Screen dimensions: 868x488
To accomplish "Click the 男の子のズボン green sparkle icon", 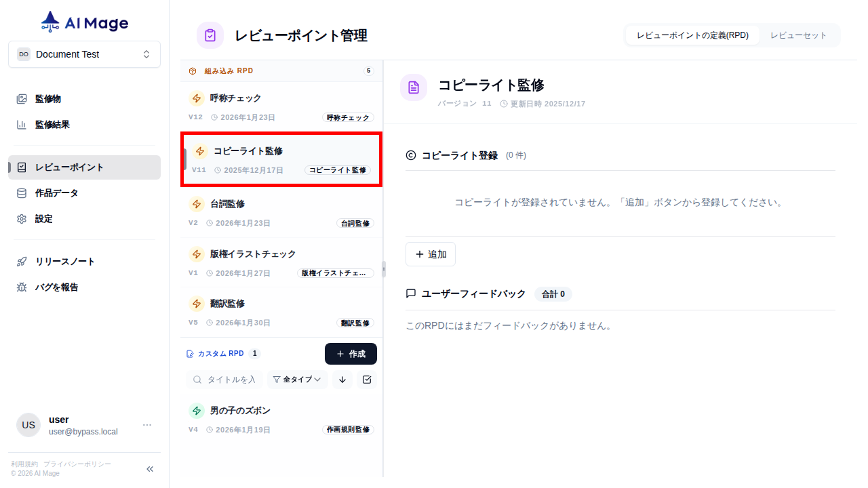I will 197,410.
